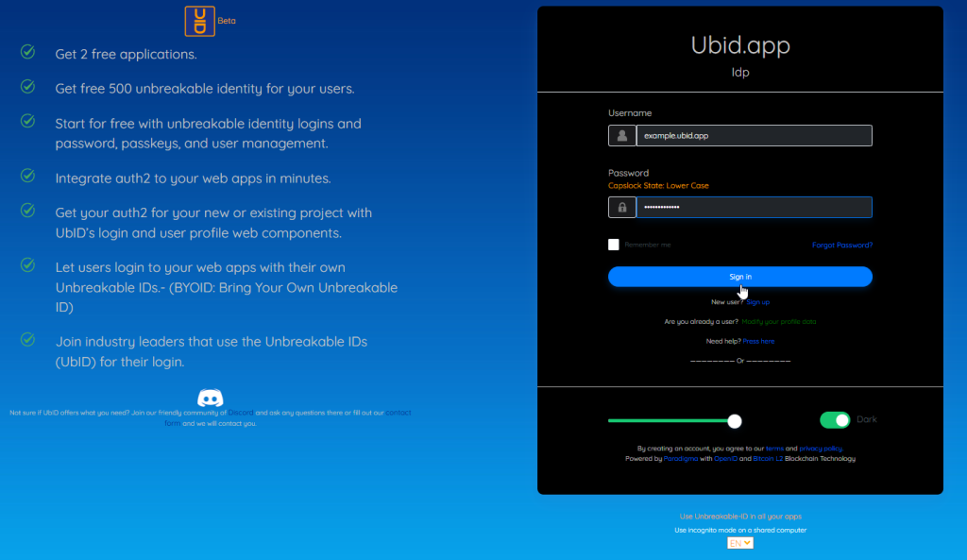Click the Sign up link

pos(758,302)
